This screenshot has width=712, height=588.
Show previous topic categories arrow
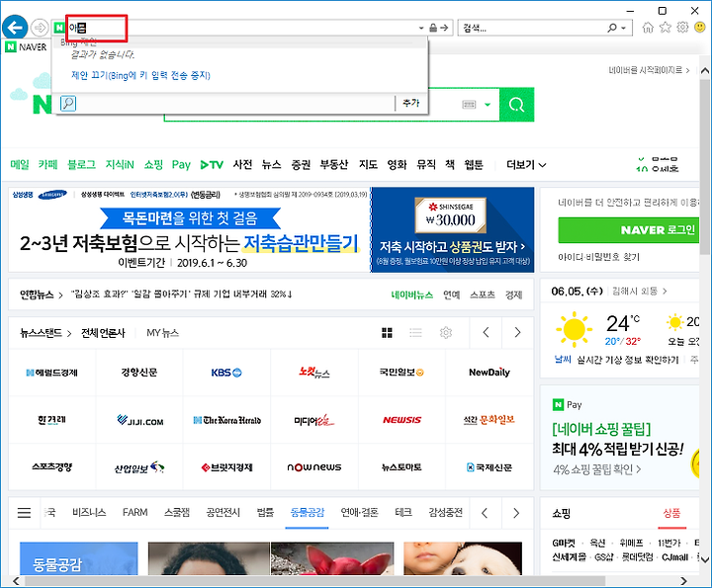[485, 513]
